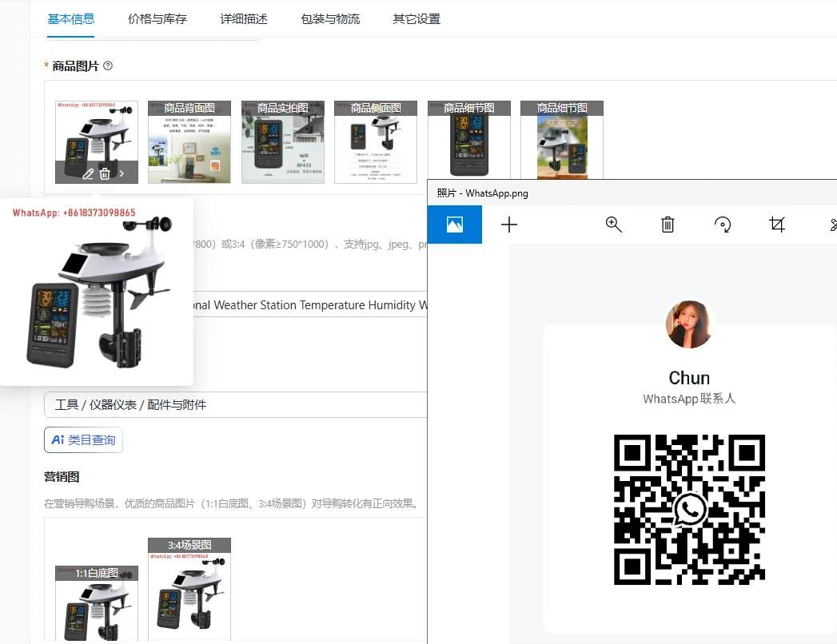Screen dimensions: 837x644
Task: Switch to the 价格与库存 tab
Action: (x=156, y=18)
